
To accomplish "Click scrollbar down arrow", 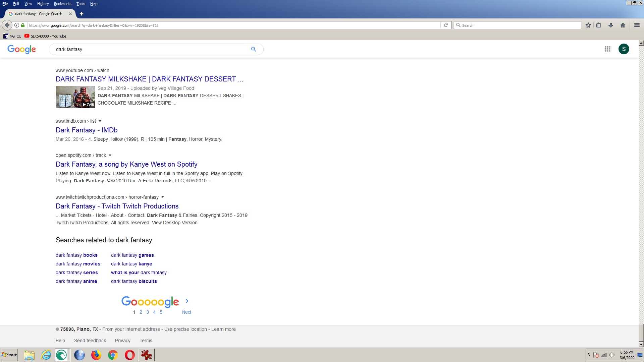I will click(641, 344).
